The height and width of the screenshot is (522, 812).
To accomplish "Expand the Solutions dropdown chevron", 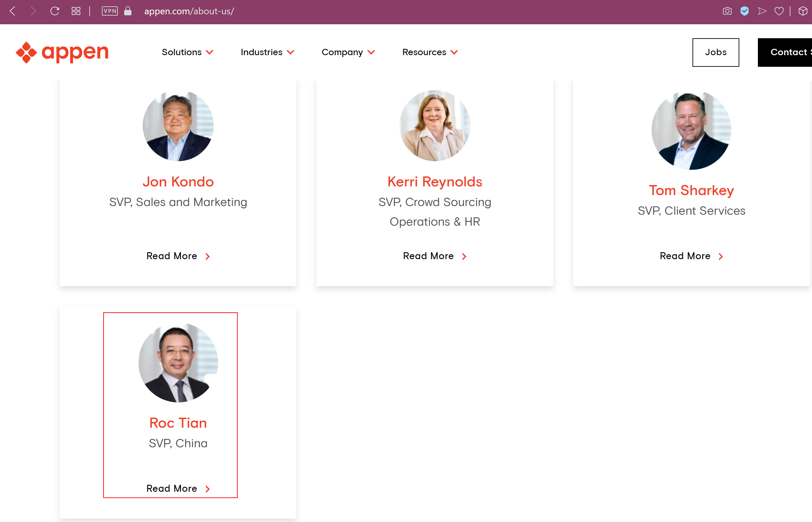I will tap(209, 52).
